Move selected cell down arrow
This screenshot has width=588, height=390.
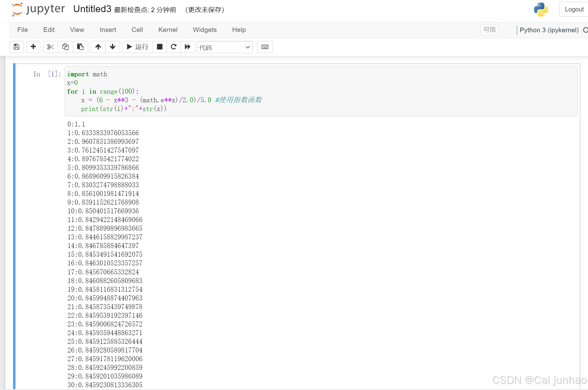(113, 47)
